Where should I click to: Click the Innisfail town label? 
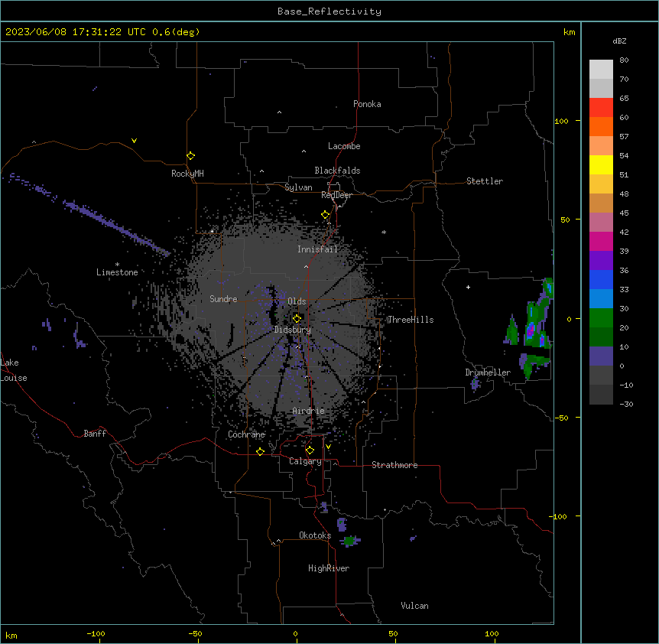click(x=317, y=249)
